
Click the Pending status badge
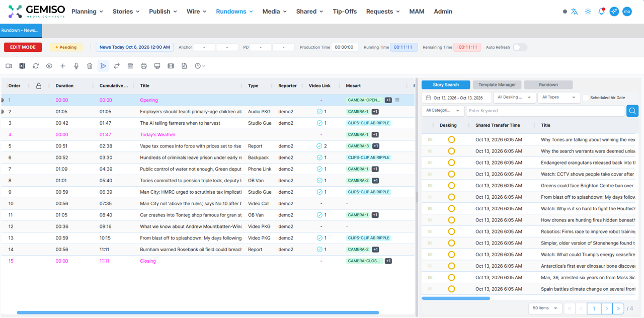(x=66, y=47)
